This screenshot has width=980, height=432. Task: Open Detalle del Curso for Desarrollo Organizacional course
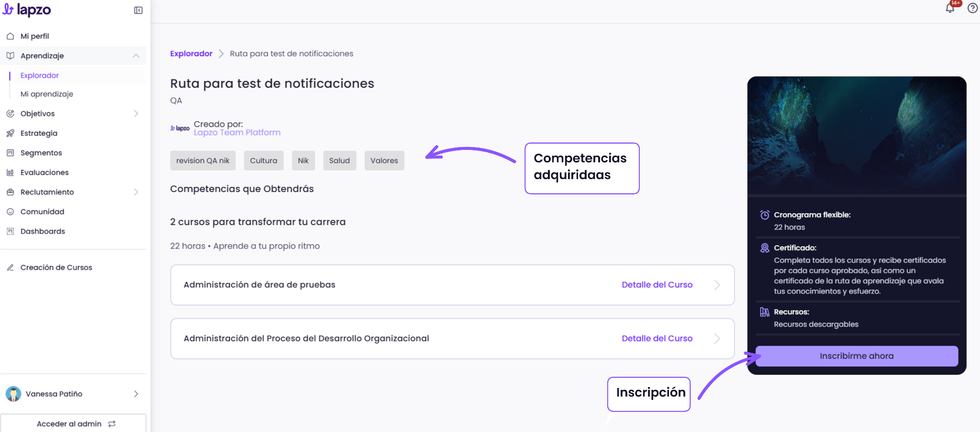[657, 338]
